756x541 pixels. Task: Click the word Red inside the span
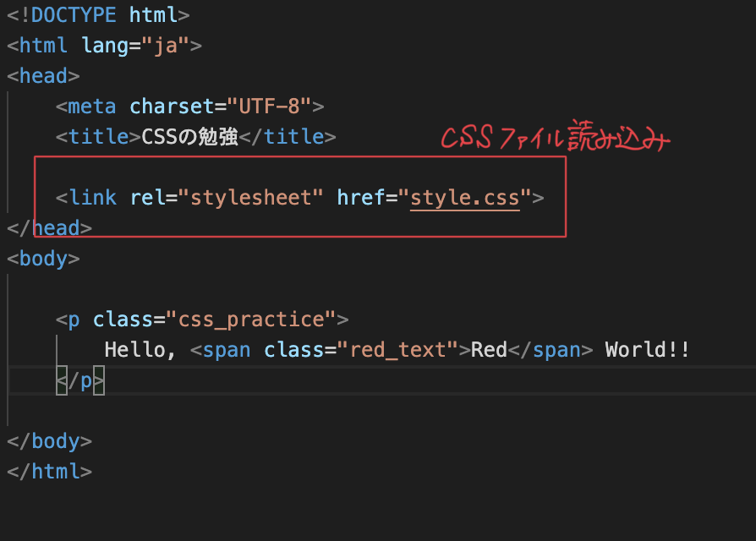pos(489,350)
